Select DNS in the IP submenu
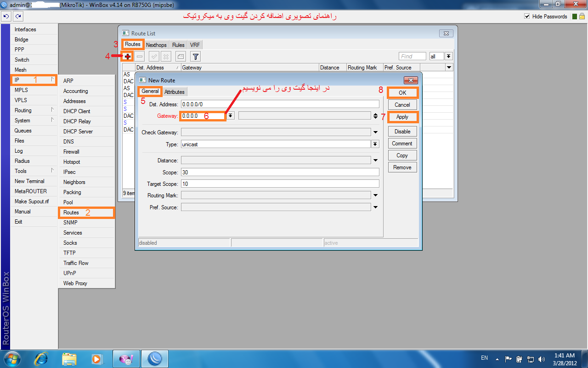The image size is (588, 368). (86, 142)
